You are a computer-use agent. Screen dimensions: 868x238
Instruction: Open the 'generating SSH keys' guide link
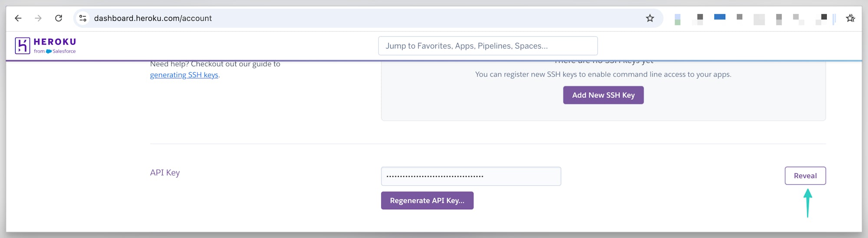[x=184, y=75]
